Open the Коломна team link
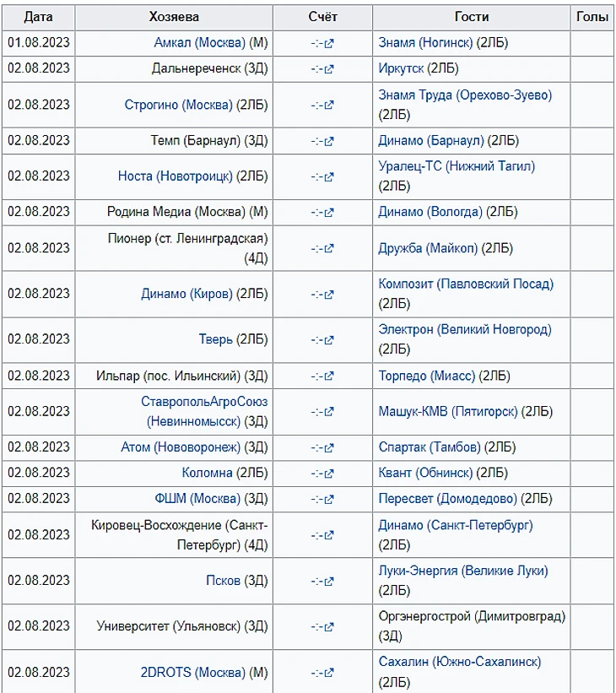 point(208,473)
